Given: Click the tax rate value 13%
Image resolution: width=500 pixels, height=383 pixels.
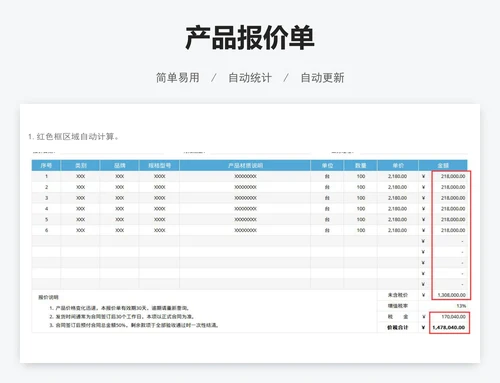Looking at the screenshot, I should (461, 306).
